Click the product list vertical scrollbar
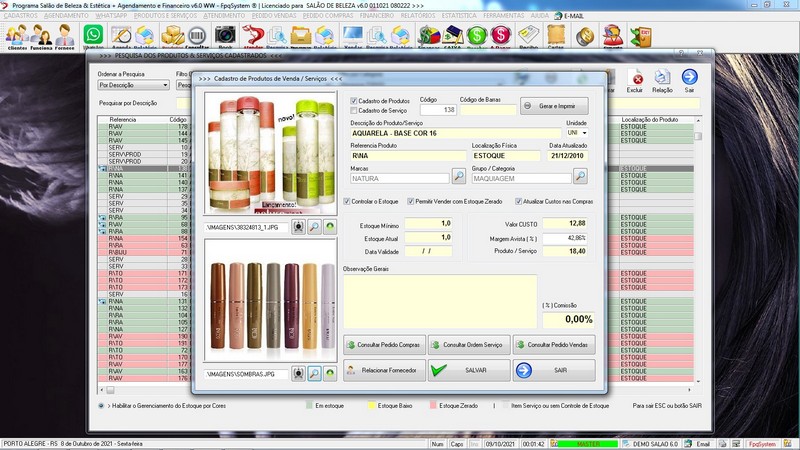Screen dimensions: 800x450 tap(698, 250)
